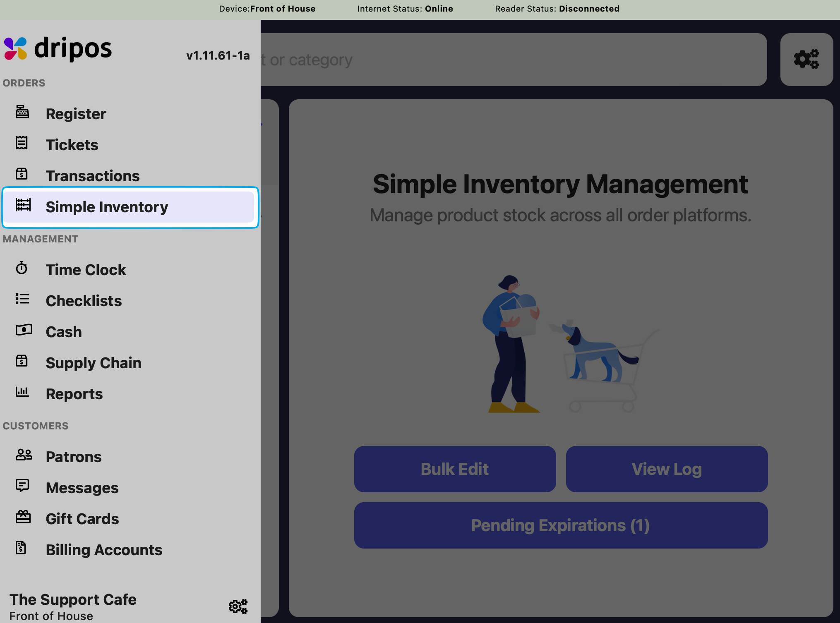Screen dimensions: 840x623
Task: Select Simple Inventory in the sidebar
Action: pyautogui.click(x=107, y=207)
